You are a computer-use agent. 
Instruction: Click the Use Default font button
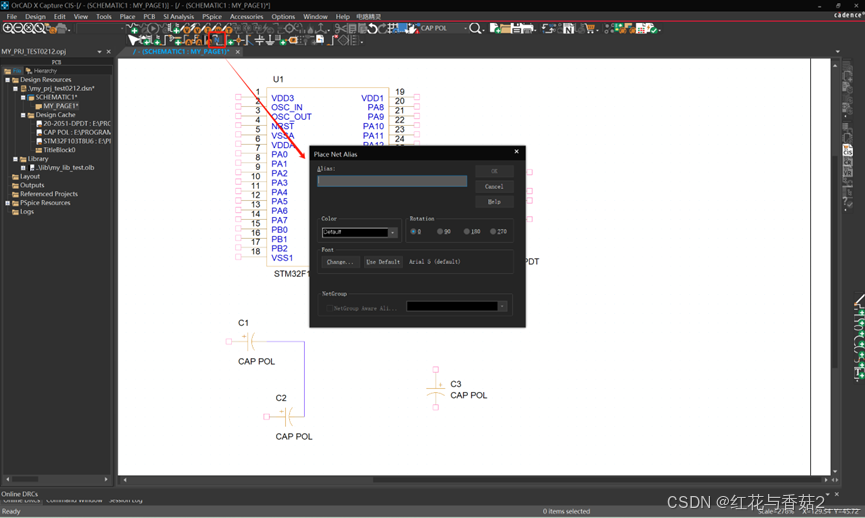383,262
